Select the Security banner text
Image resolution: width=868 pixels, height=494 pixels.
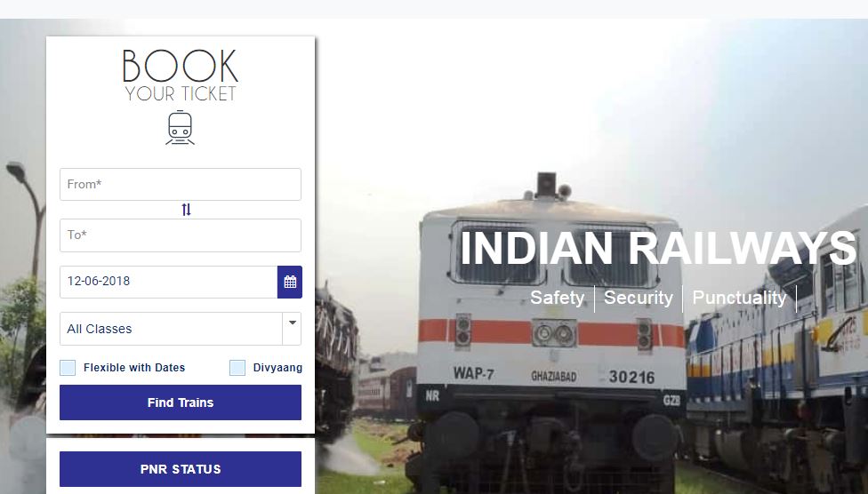pos(639,298)
